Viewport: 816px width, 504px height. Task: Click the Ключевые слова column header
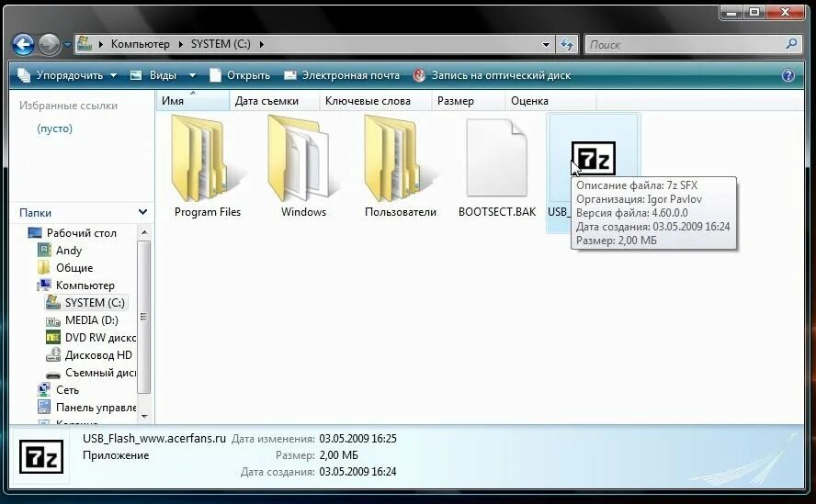pyautogui.click(x=376, y=101)
